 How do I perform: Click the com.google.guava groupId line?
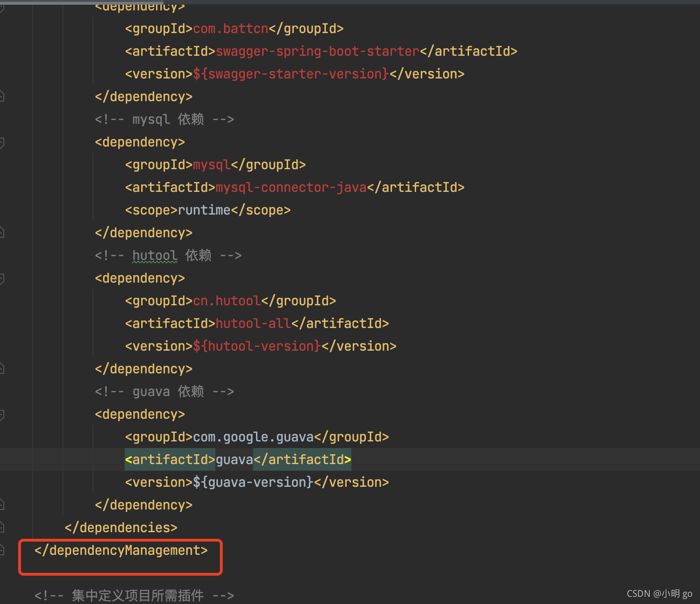[257, 437]
